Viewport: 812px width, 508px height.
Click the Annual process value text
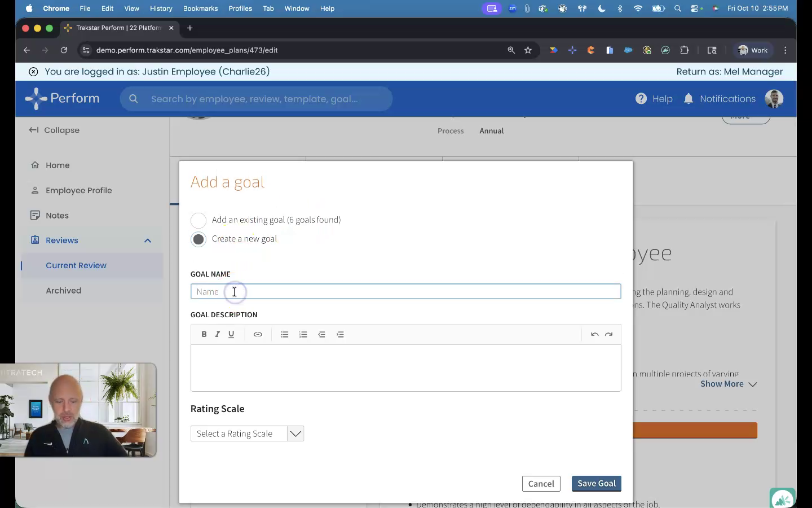click(x=492, y=131)
